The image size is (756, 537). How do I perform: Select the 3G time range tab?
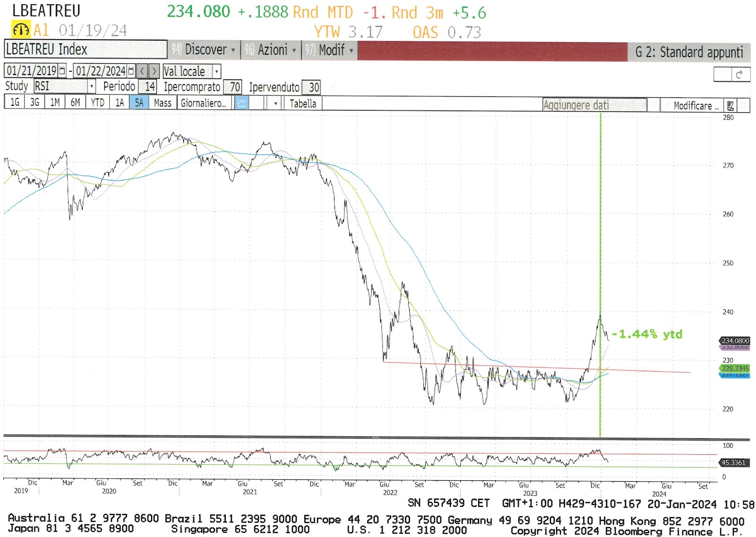pos(35,102)
